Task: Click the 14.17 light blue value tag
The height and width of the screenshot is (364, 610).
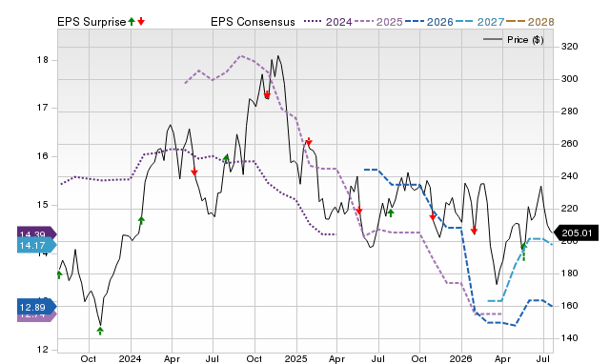Action: (x=37, y=246)
